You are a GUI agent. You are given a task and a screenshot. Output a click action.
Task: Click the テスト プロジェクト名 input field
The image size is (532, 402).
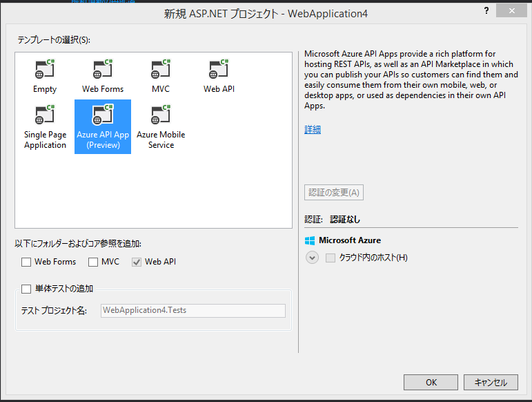(x=193, y=310)
